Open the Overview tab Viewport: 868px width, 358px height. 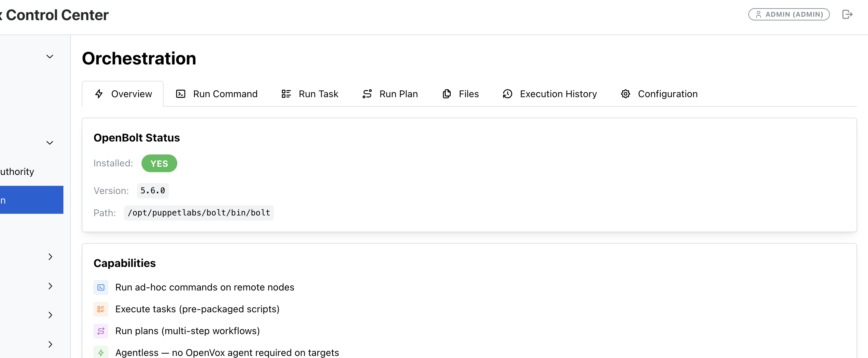pyautogui.click(x=123, y=94)
